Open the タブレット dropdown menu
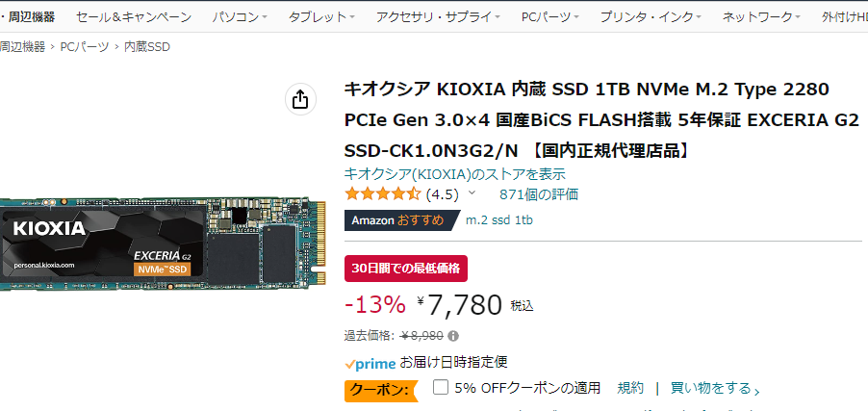Screen dimensions: 868x411 click(321, 17)
